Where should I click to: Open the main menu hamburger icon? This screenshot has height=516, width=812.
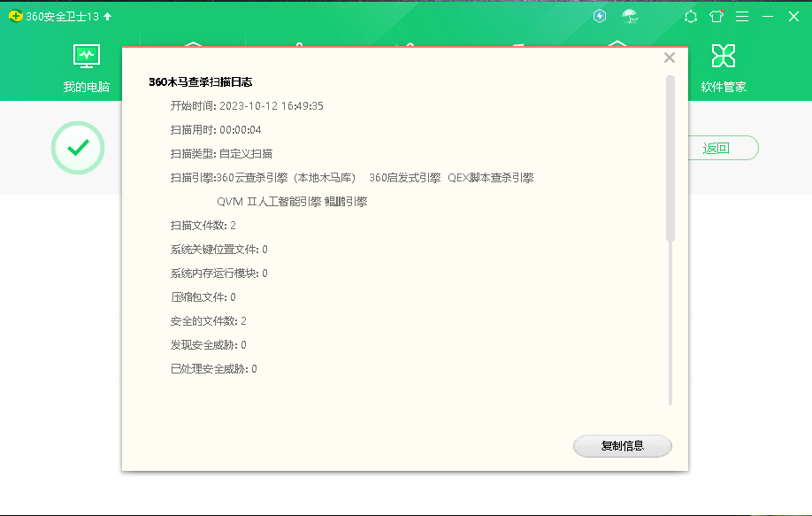[742, 17]
